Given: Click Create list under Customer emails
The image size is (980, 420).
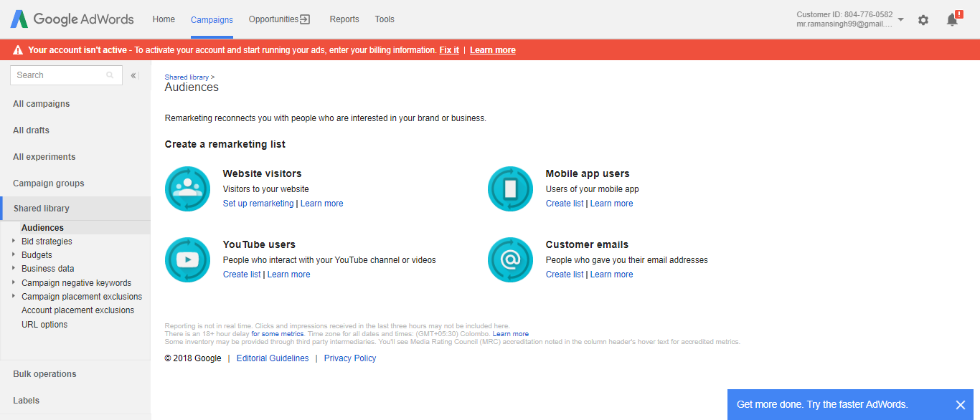Looking at the screenshot, I should point(565,275).
